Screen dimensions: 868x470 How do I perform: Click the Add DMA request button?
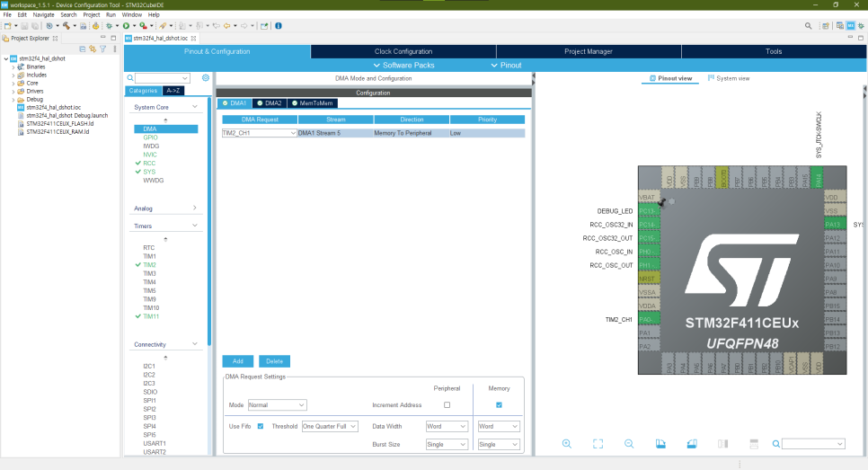pyautogui.click(x=238, y=361)
